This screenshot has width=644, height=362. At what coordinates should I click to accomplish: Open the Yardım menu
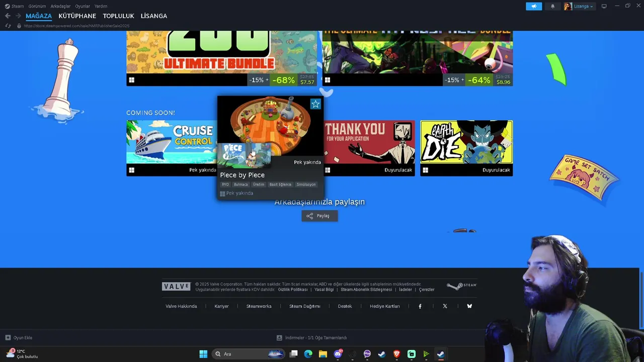pos(101,6)
